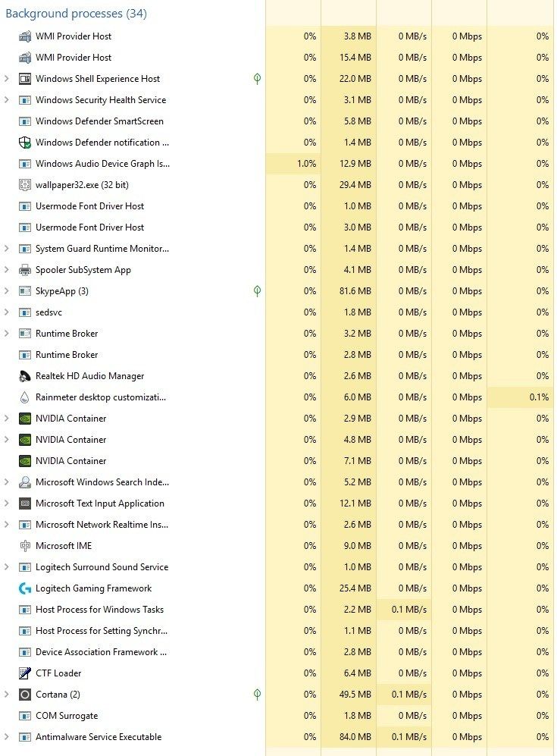Click the Realtek HD Audio Manager icon

pyautogui.click(x=24, y=376)
